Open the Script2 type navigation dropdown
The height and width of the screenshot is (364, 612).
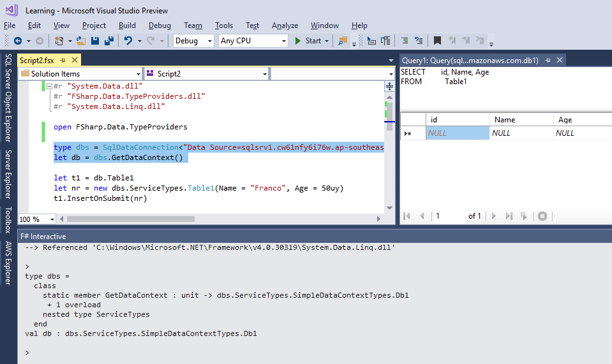coord(207,74)
